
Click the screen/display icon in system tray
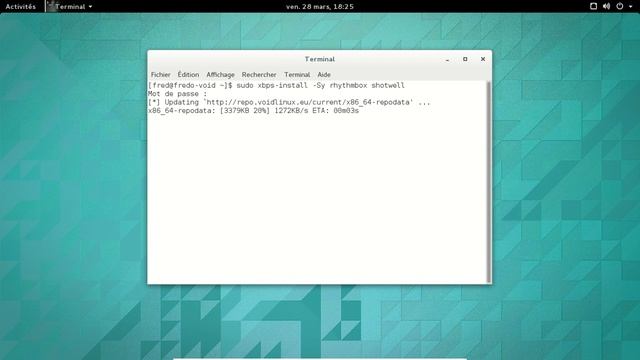[x=593, y=6]
